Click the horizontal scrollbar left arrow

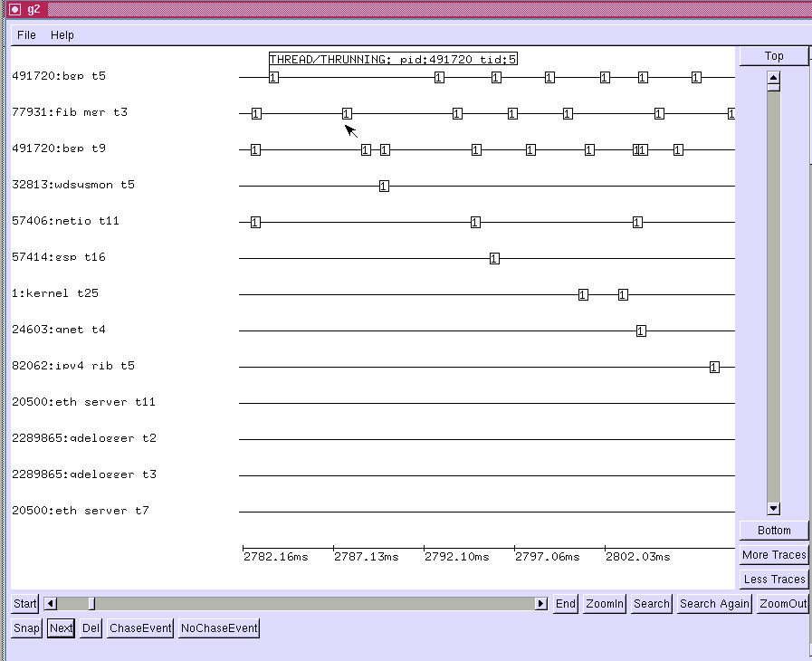pos(51,604)
